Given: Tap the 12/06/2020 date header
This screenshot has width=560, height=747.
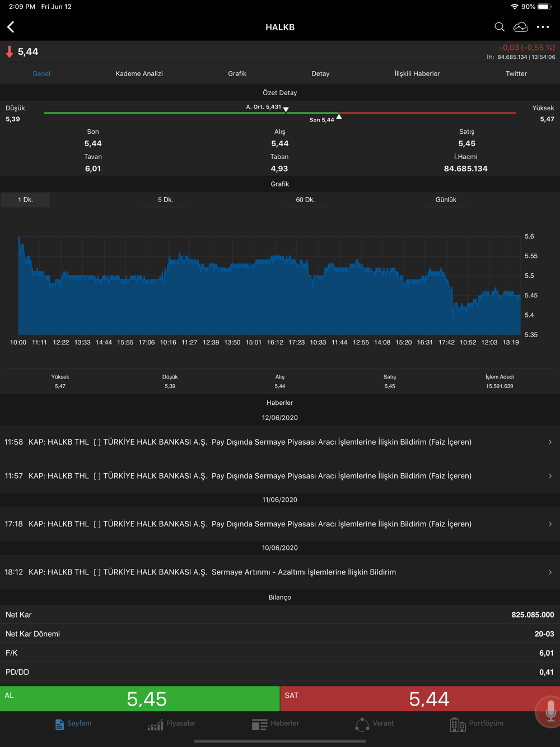Looking at the screenshot, I should coord(280,418).
